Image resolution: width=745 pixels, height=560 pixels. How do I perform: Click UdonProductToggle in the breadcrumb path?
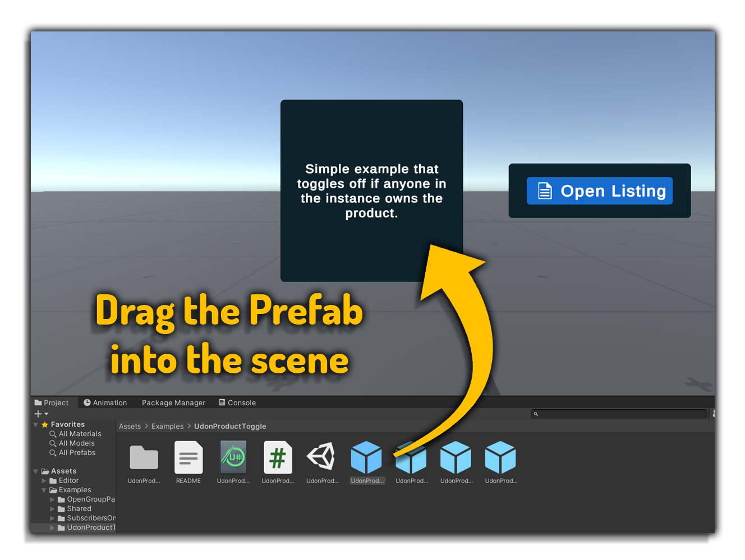pos(230,427)
